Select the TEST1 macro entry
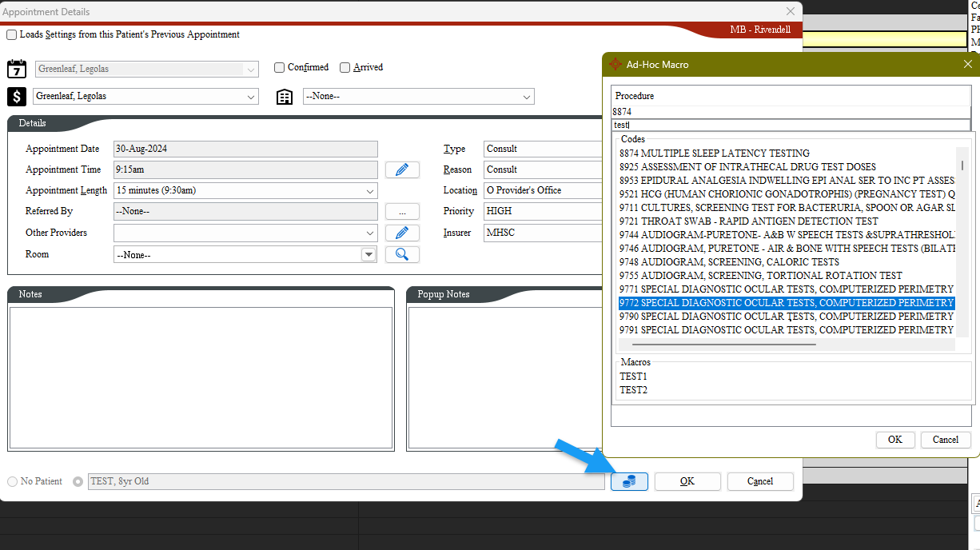The width and height of the screenshot is (980, 550). (x=633, y=377)
